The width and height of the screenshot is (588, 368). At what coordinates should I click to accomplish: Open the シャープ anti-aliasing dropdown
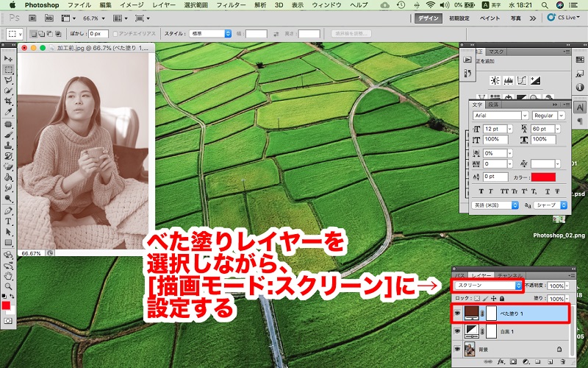pos(551,205)
